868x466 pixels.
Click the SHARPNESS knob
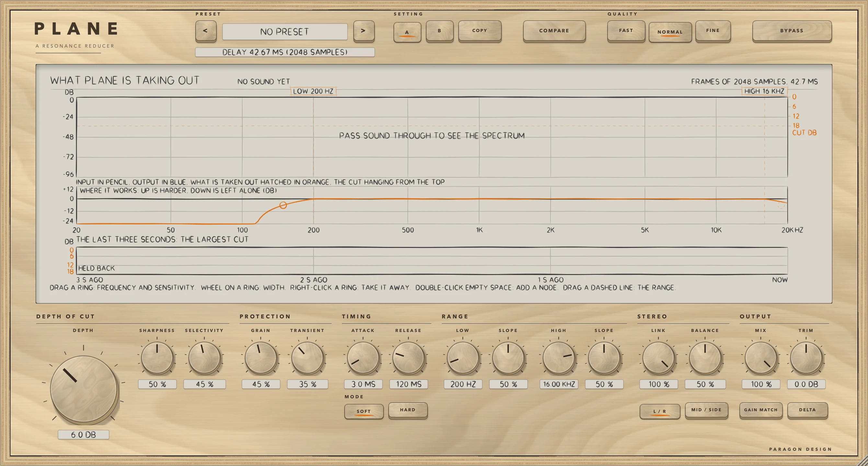[x=157, y=358]
